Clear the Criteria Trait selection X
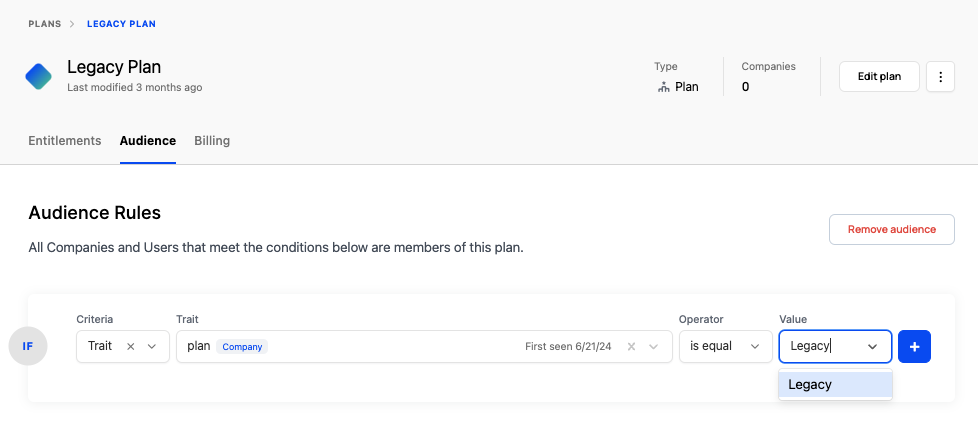Viewport: 978px width, 429px height. coord(130,346)
